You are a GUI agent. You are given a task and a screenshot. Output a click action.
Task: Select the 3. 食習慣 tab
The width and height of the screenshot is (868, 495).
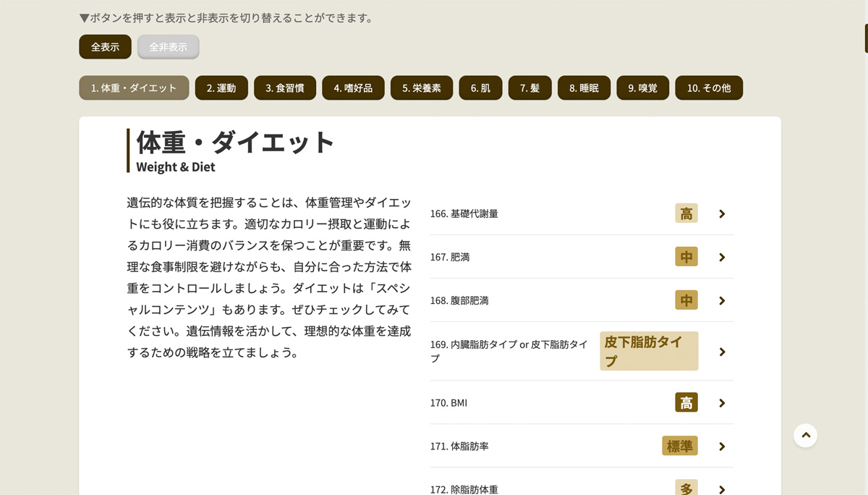coord(284,88)
